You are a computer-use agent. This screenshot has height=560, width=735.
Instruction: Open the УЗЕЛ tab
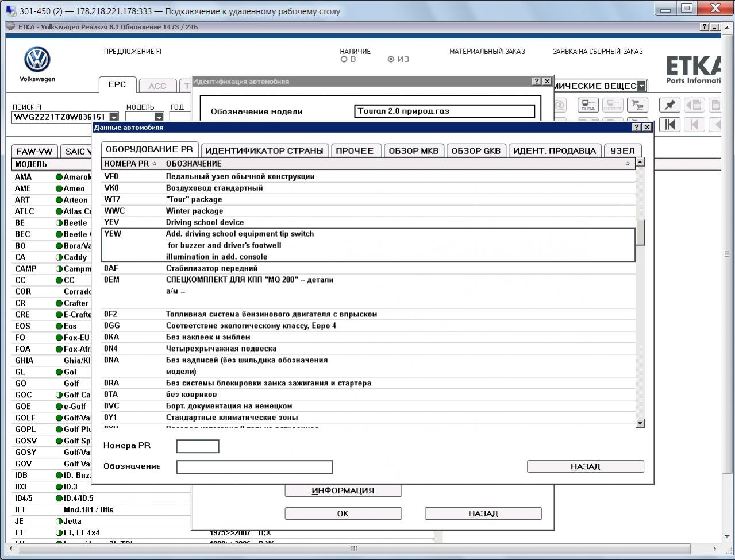coord(622,150)
